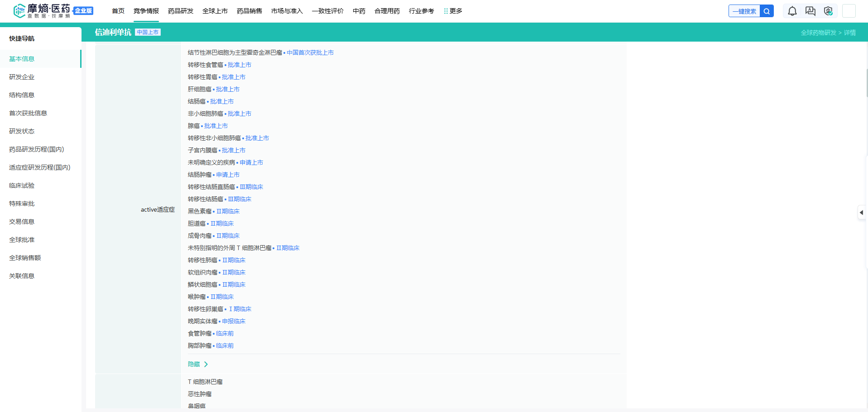Click I期临床 link for 转移性卵巢癌
868x412 pixels.
[240, 309]
